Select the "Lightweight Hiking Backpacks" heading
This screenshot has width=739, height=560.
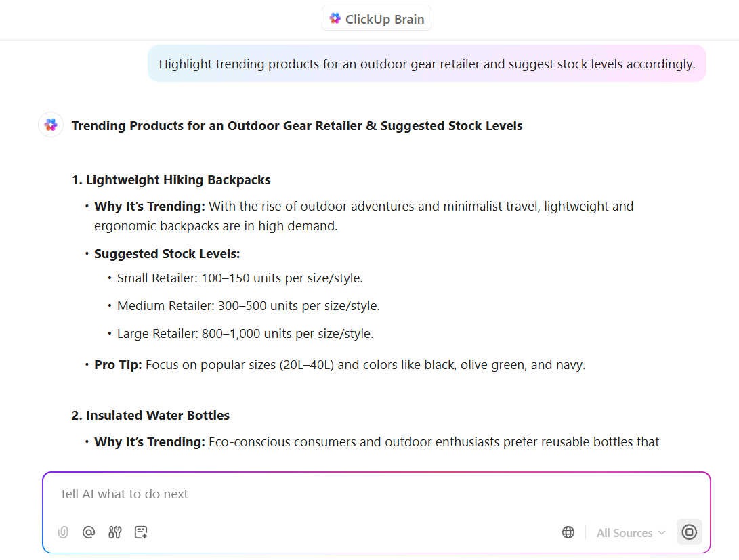pyautogui.click(x=178, y=180)
